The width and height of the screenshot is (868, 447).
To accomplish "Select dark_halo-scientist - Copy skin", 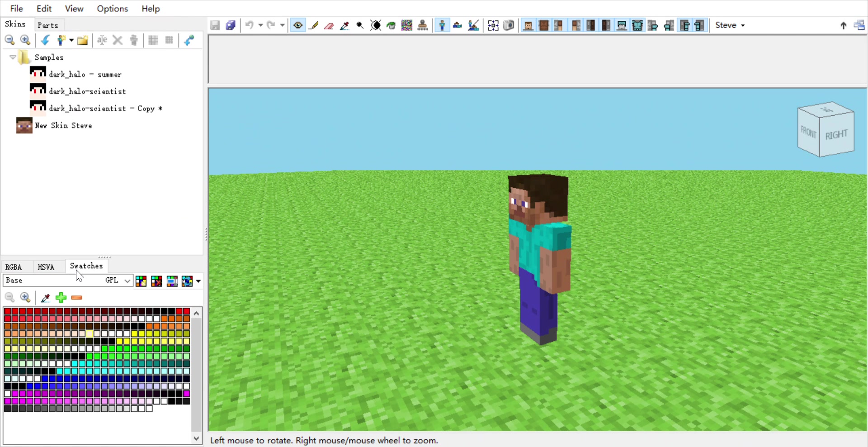I will point(105,109).
